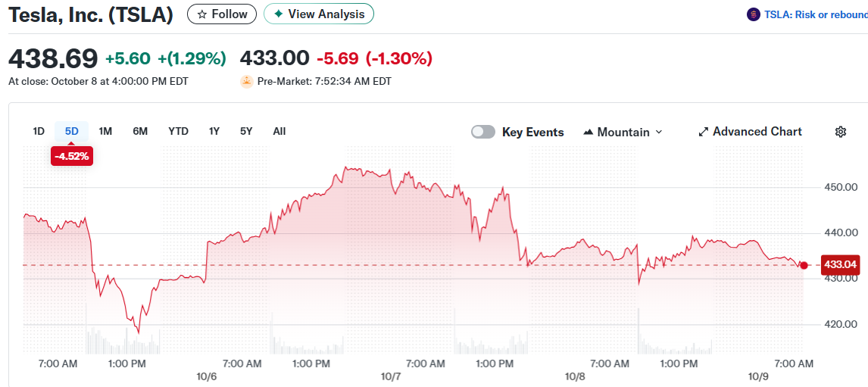Click the Mountain chart type icon
868x387 pixels.
[x=589, y=132]
